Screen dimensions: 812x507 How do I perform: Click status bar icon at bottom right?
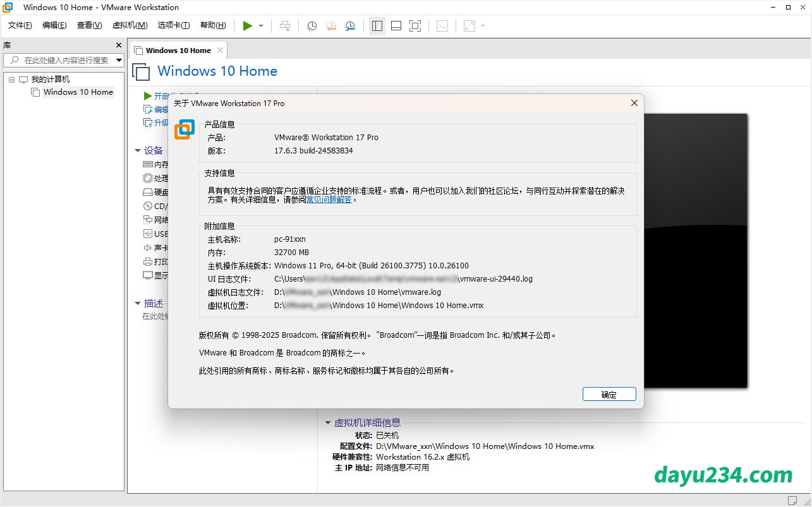pyautogui.click(x=792, y=501)
